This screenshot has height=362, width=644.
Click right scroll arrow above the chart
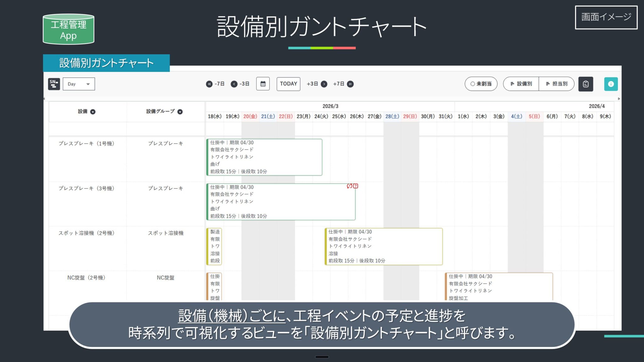click(x=619, y=99)
